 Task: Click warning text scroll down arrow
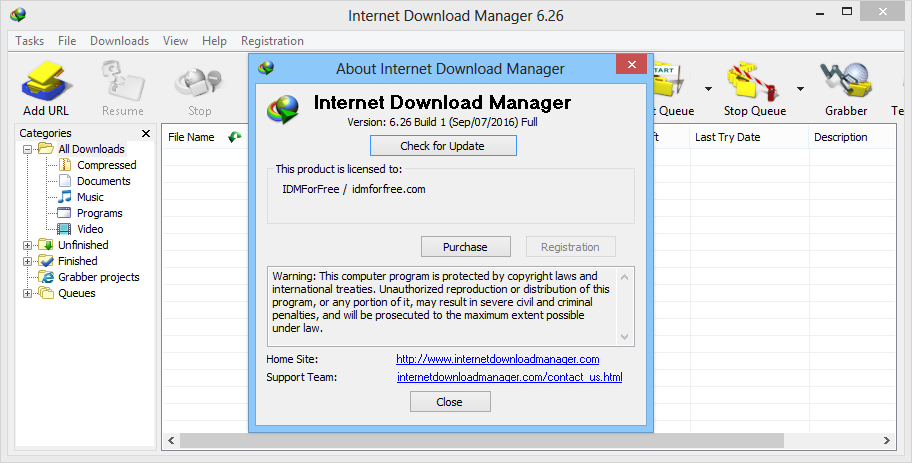(x=625, y=337)
